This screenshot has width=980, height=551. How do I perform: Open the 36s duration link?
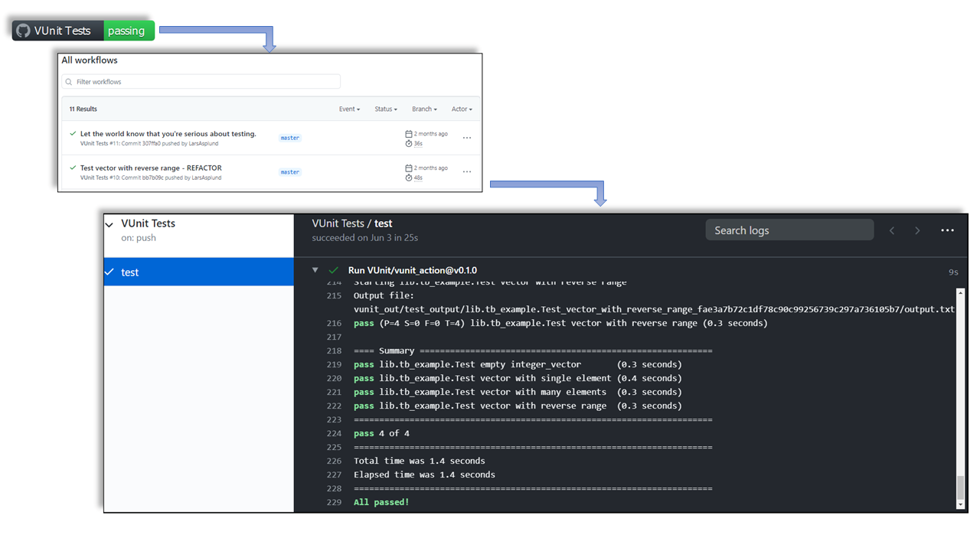coord(418,143)
